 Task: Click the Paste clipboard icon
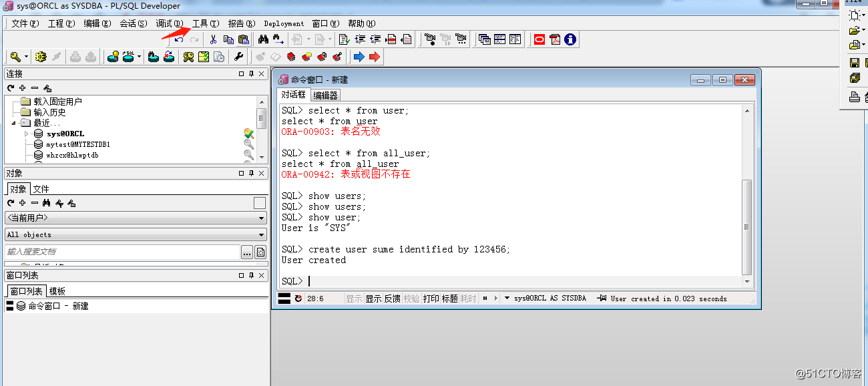click(x=243, y=39)
